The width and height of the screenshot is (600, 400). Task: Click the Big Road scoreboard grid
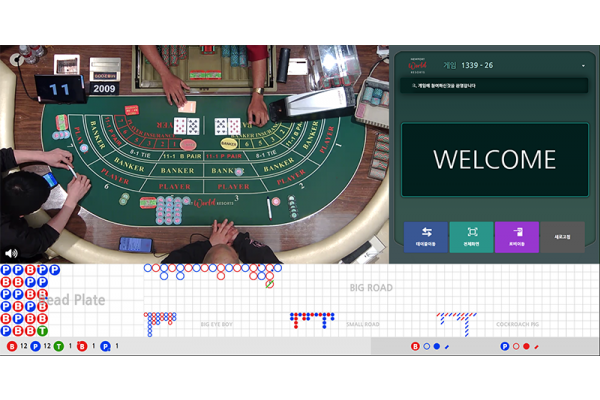(370, 288)
